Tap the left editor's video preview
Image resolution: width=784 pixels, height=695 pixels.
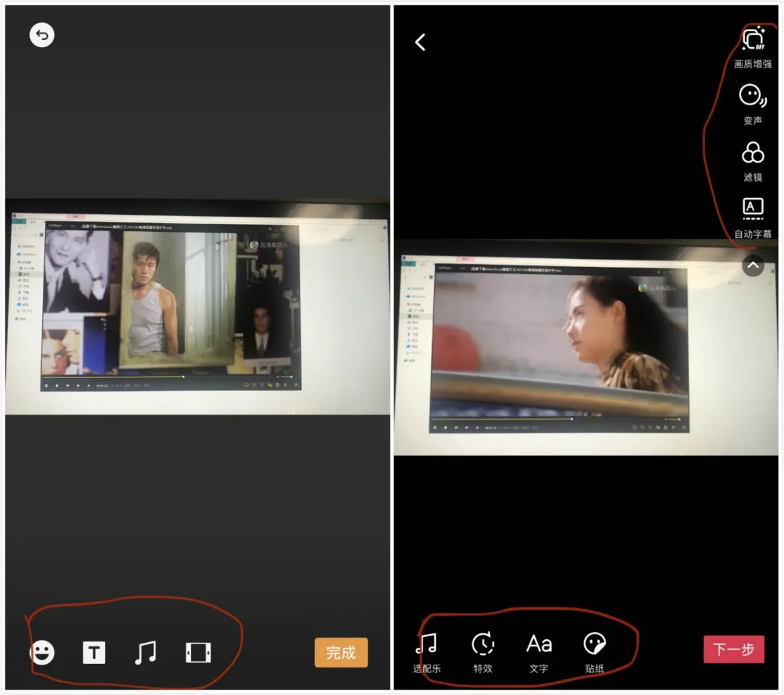[171, 305]
